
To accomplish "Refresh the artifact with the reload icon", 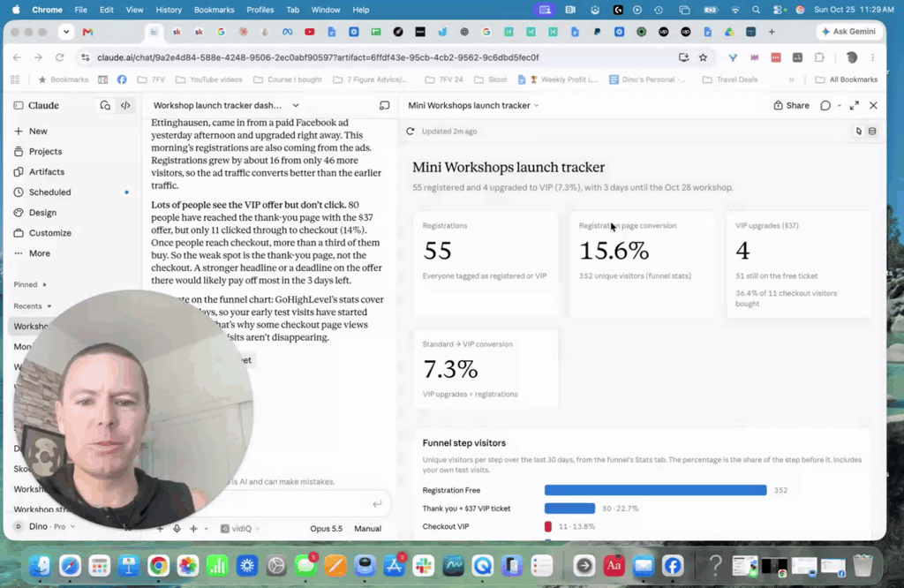I will (x=410, y=132).
